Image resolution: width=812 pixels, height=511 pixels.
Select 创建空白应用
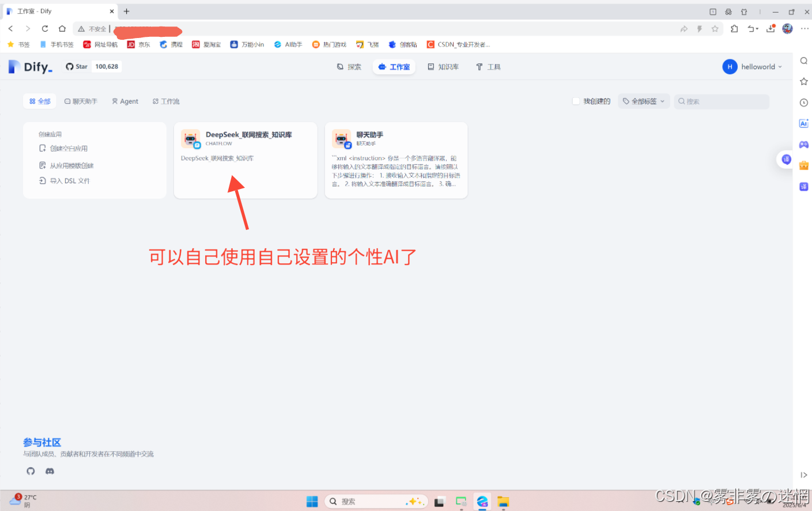63,149
